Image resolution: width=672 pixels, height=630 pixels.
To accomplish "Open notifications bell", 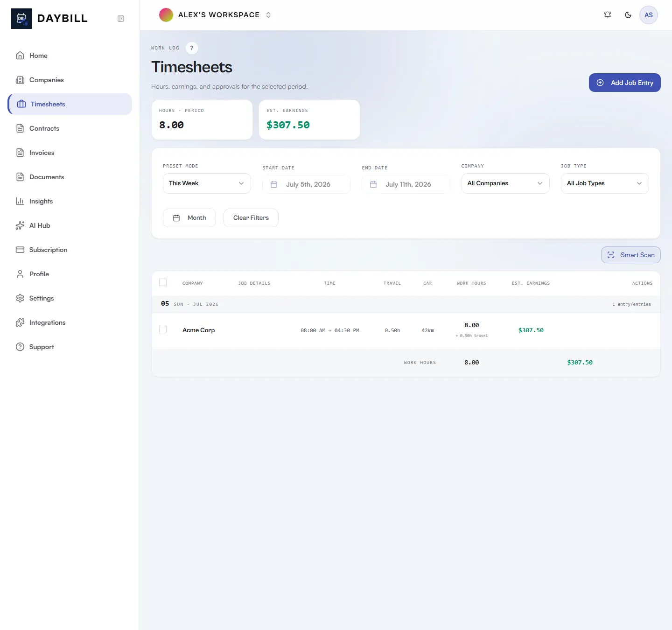I will click(608, 15).
